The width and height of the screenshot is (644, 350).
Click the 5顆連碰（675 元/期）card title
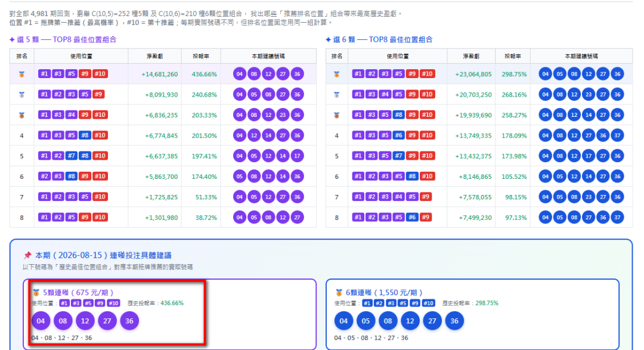tap(78, 293)
